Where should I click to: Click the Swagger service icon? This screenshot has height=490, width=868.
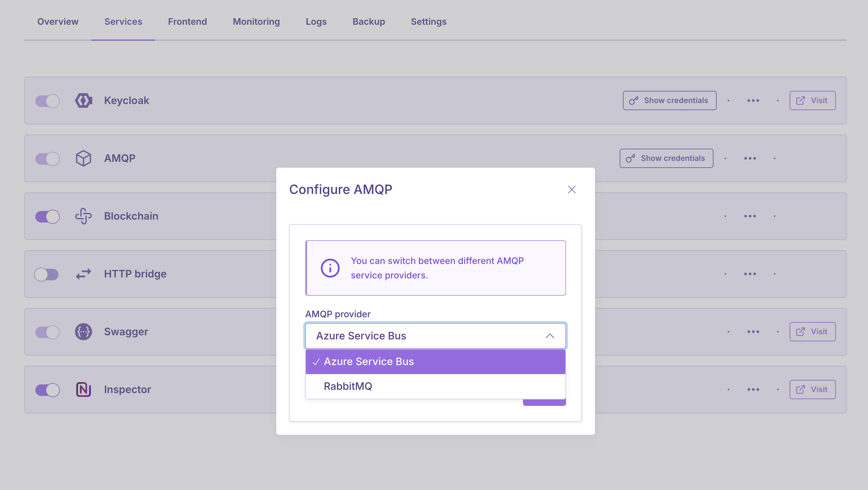click(83, 332)
